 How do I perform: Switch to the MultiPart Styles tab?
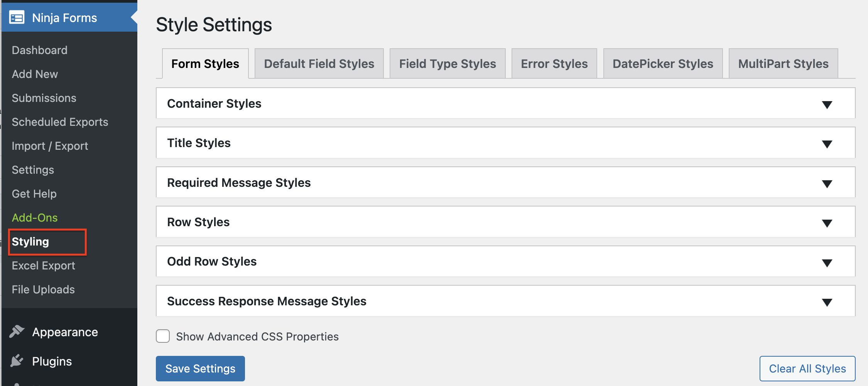pyautogui.click(x=783, y=63)
